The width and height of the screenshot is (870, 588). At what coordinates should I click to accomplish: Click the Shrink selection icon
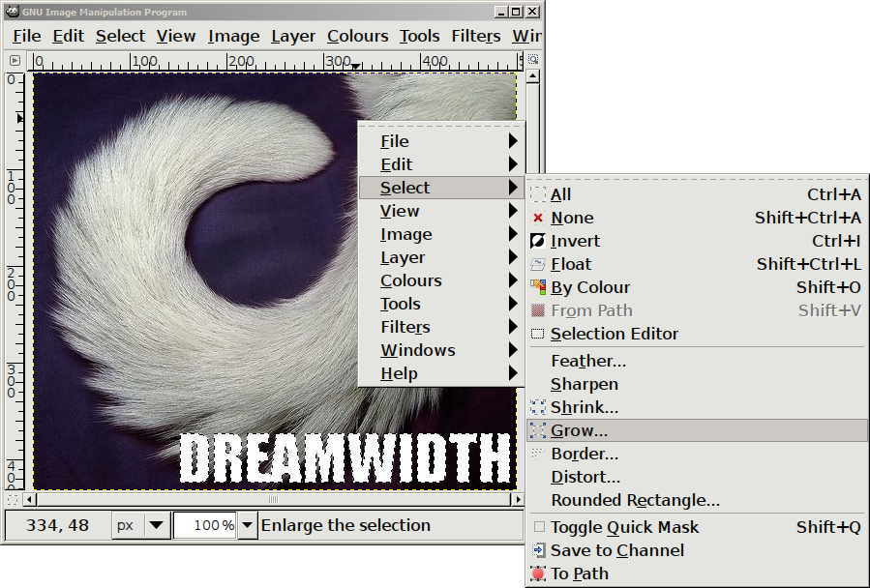coord(538,408)
